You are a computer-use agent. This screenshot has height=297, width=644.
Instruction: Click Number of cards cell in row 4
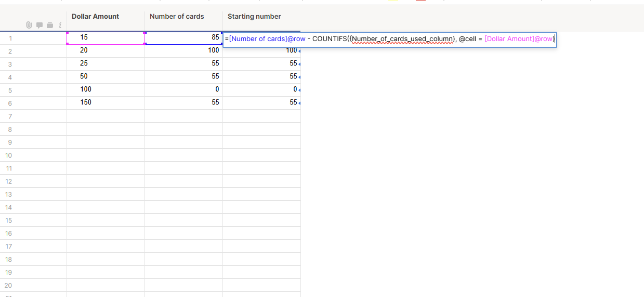coord(183,77)
